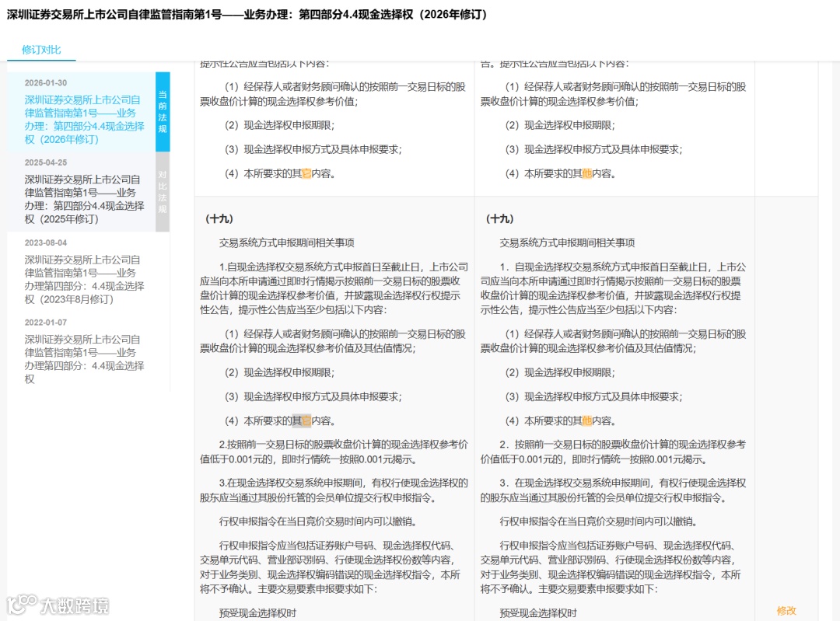Click date 2023-08-04 in version list

(x=46, y=243)
